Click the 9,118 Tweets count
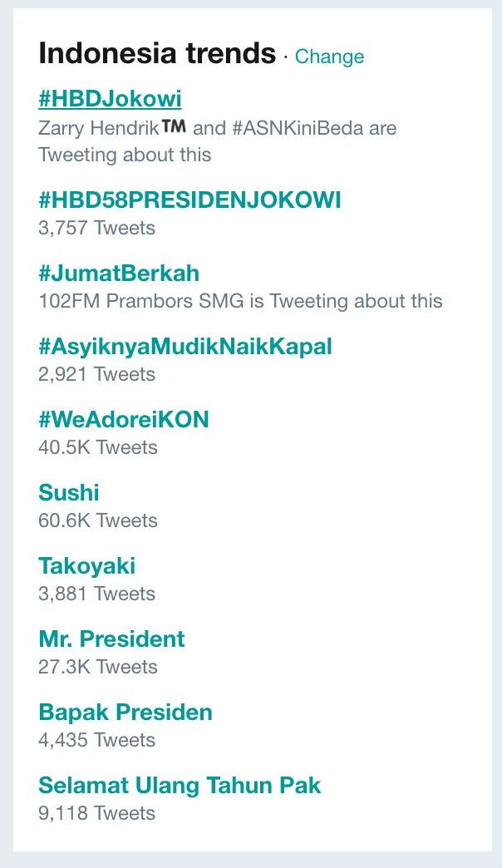Screen dimensions: 502x868 click(96, 813)
